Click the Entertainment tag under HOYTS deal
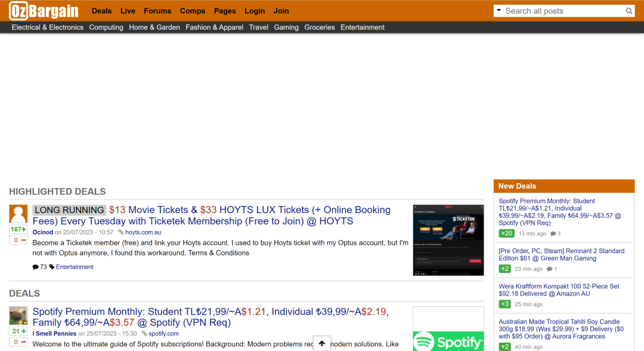This screenshot has width=644, height=351. 75,267
